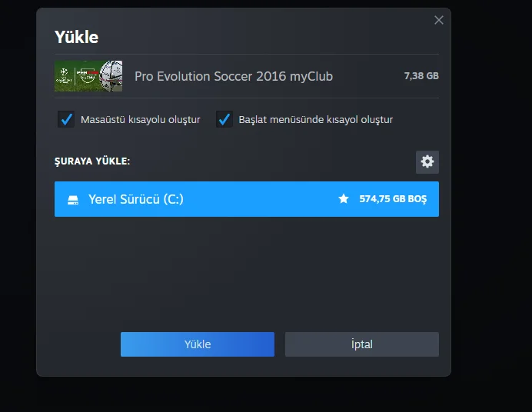532x412 pixels.
Task: Click the 7,38 GB download size text
Action: point(421,76)
